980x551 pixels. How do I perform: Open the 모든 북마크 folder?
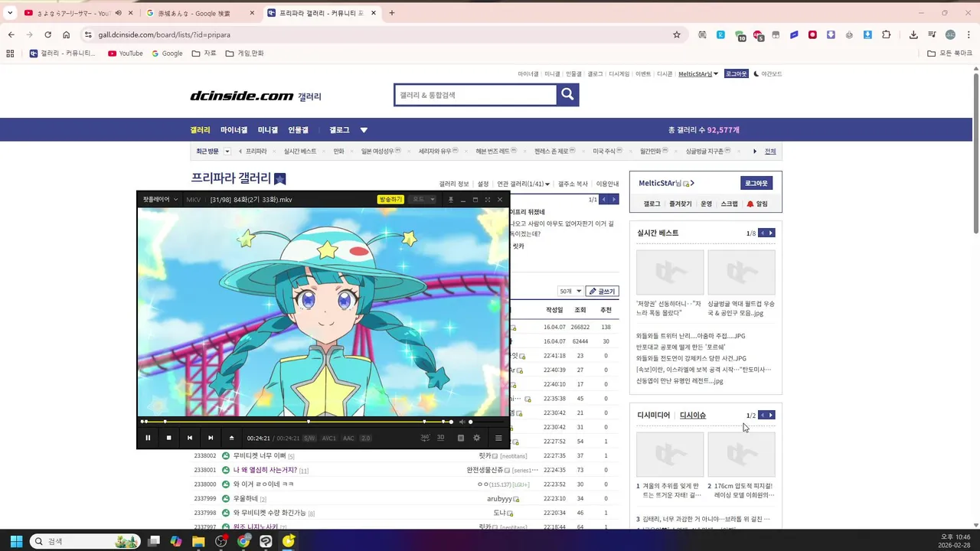coord(949,54)
